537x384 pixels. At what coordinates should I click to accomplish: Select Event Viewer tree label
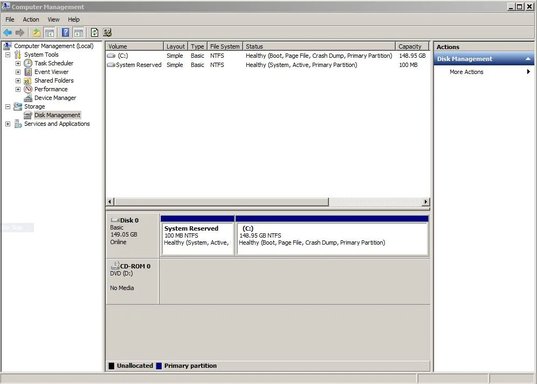pyautogui.click(x=51, y=72)
